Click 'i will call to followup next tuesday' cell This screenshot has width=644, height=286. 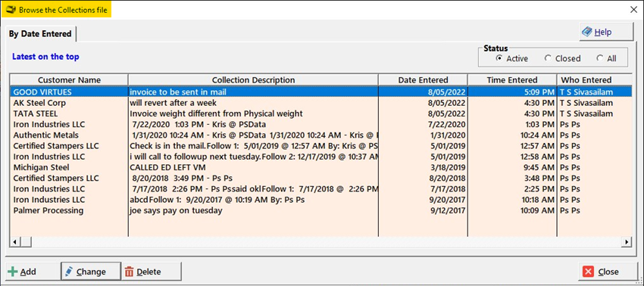(x=253, y=157)
